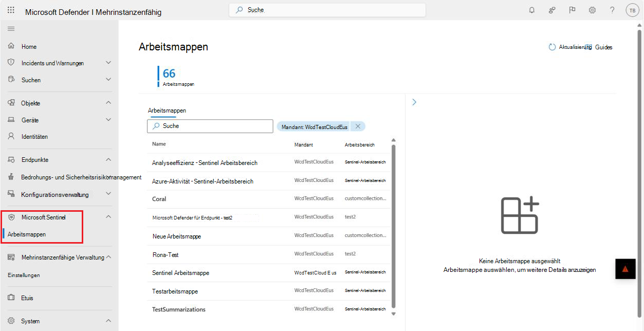Image resolution: width=644 pixels, height=331 pixels.
Task: Open Analyseeffizienz - Sentinel Arbeitsbereich workbook
Action: click(x=205, y=163)
